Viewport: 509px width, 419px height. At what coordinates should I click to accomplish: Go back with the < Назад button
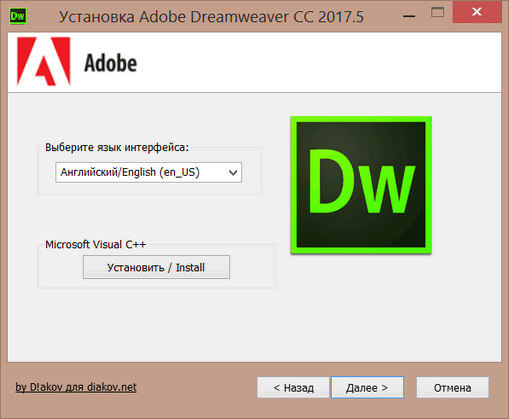(293, 387)
